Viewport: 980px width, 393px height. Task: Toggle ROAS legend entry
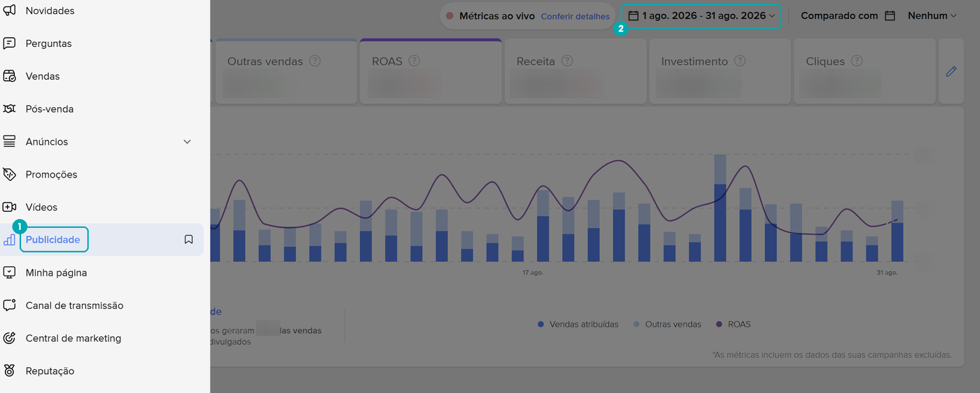coord(733,324)
